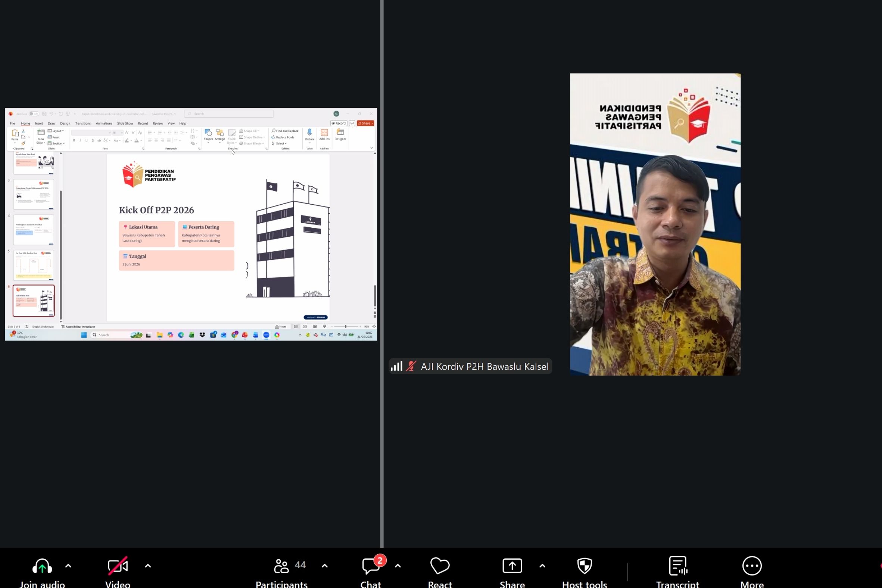This screenshot has width=882, height=588.
Task: Expand audio options arrow beside Join audio
Action: click(x=68, y=566)
